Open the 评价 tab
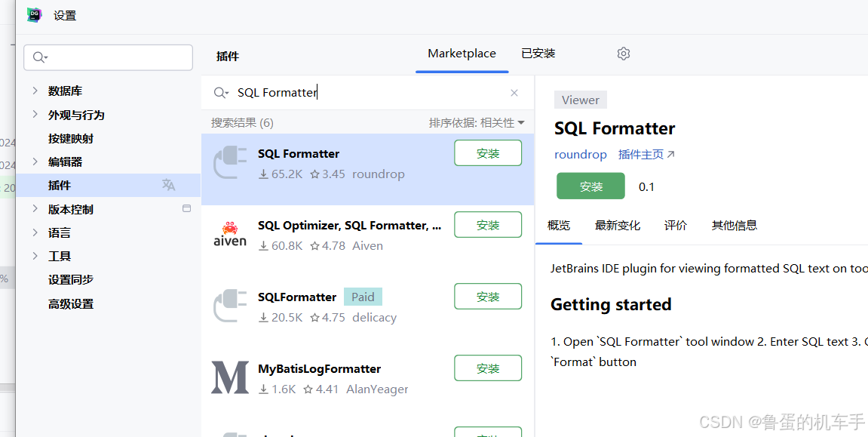This screenshot has height=437, width=868. click(676, 226)
